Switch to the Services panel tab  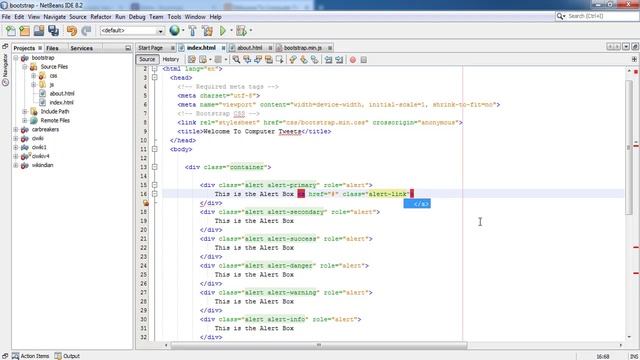point(81,48)
